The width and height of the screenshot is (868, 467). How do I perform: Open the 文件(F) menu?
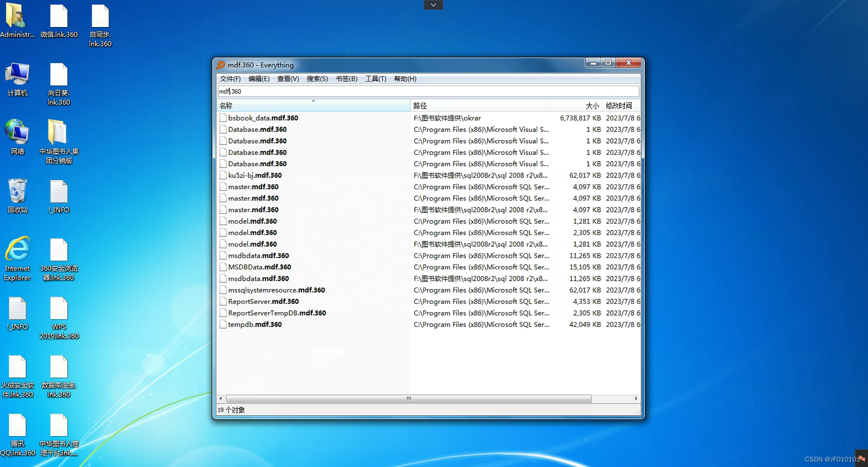pyautogui.click(x=230, y=79)
